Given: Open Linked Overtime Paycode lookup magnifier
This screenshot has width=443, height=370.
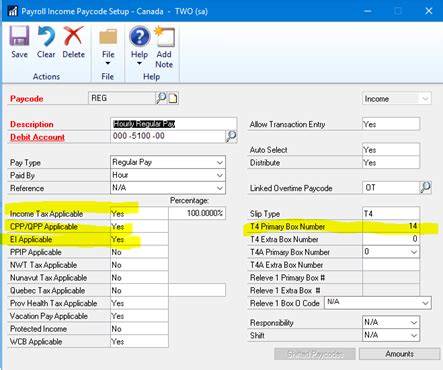Looking at the screenshot, I should 425,188.
